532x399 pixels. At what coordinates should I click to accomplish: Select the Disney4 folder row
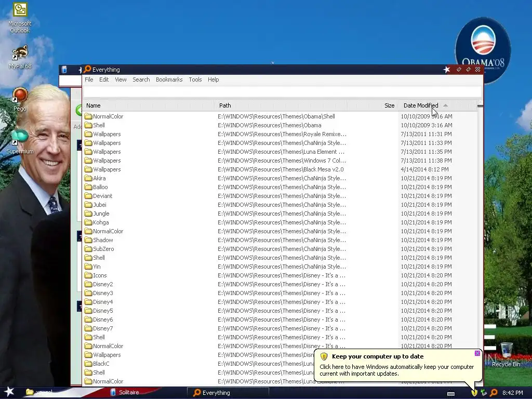click(280, 302)
